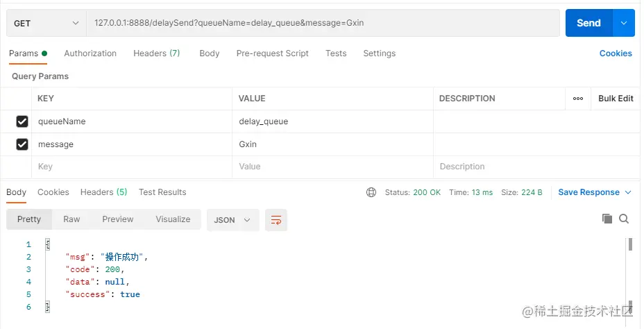Viewport: 644px width, 329px height.
Task: Click the Time 13 ms value
Action: click(x=482, y=192)
